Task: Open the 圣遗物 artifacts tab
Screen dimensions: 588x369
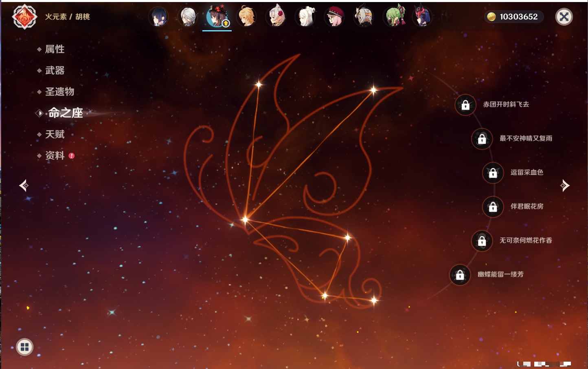Action: pos(59,92)
